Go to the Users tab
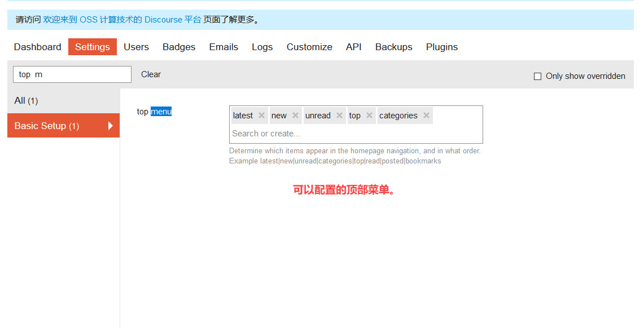Viewport: 644px width, 328px height. click(136, 47)
